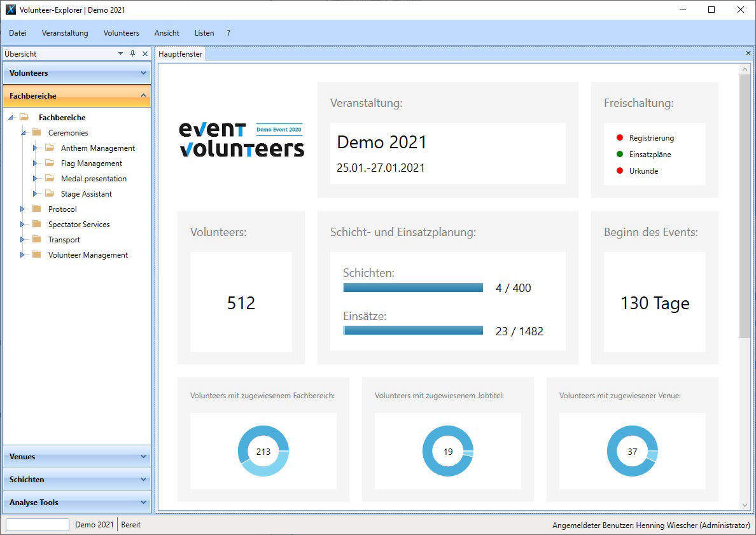Screen dimensions: 756x535
Task: Click the input field in the status bar
Action: pos(36,524)
